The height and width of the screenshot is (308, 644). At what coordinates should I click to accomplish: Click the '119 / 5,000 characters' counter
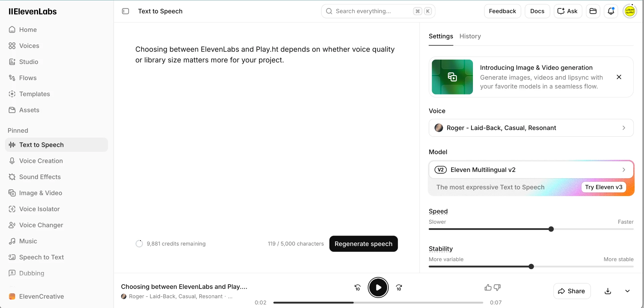(x=296, y=244)
